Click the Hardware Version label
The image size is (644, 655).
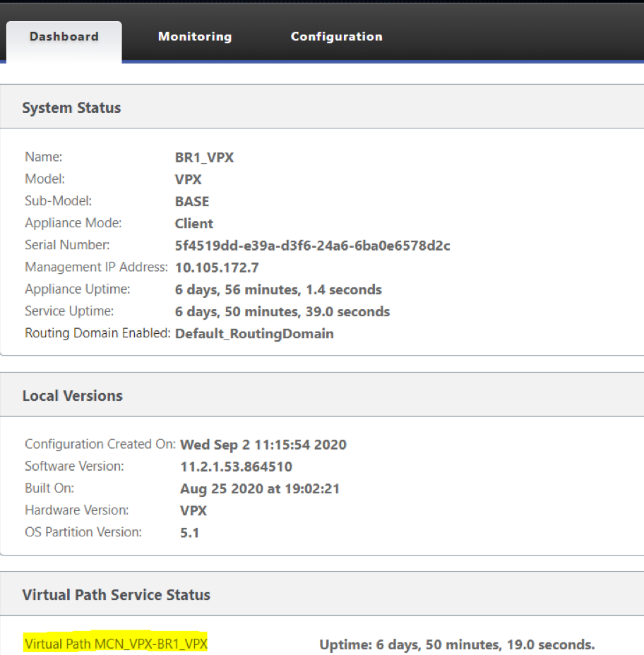pyautogui.click(x=77, y=510)
